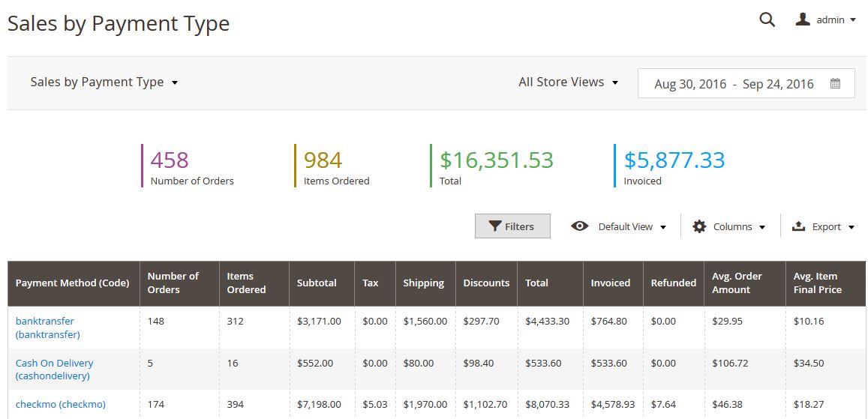Image resolution: width=868 pixels, height=419 pixels.
Task: Click the date range field
Action: pos(733,84)
